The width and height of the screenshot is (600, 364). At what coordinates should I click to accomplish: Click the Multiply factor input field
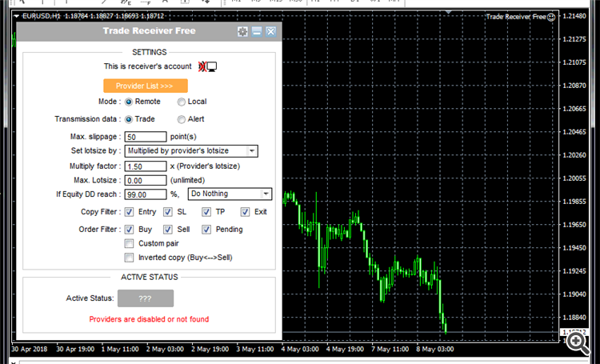[146, 166]
